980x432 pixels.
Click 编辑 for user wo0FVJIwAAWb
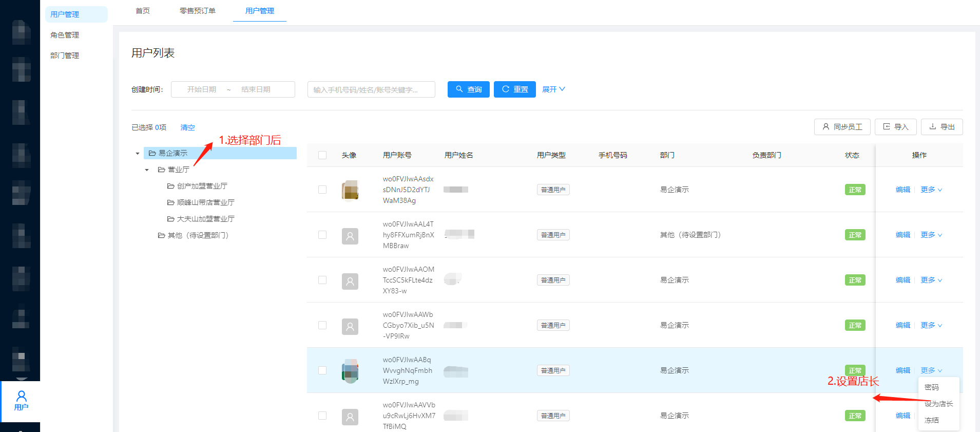903,325
